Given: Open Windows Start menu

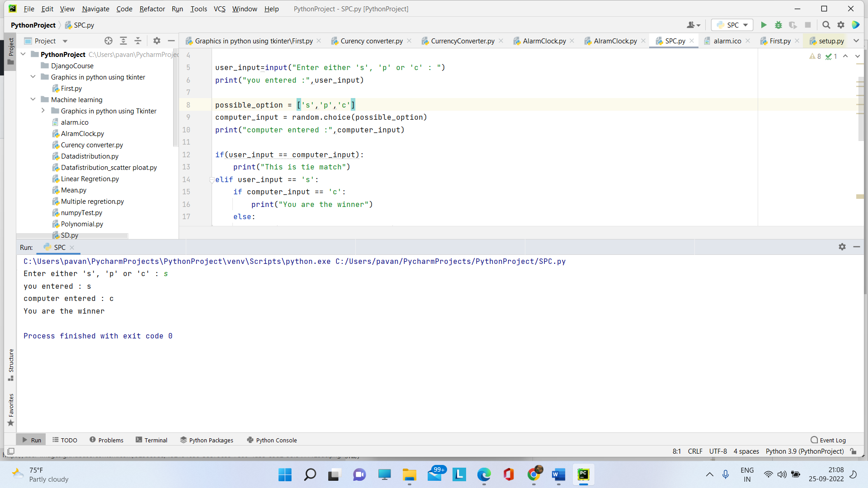Looking at the screenshot, I should coord(285,474).
